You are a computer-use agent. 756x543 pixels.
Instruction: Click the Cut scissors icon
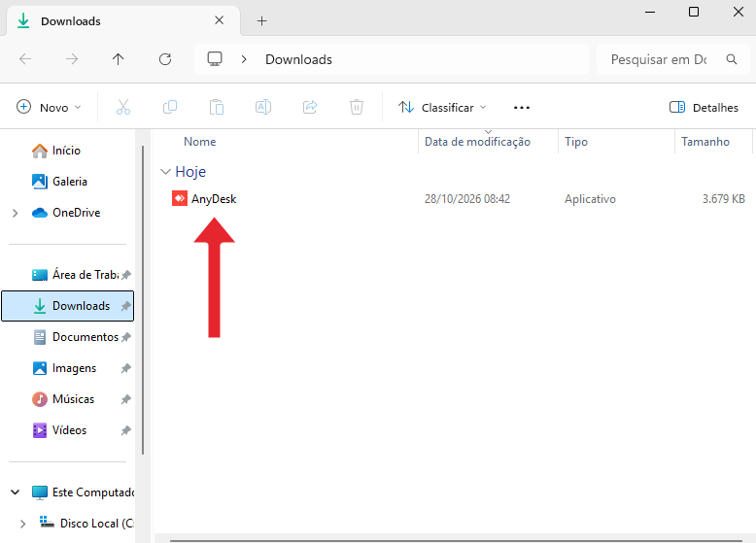[123, 107]
